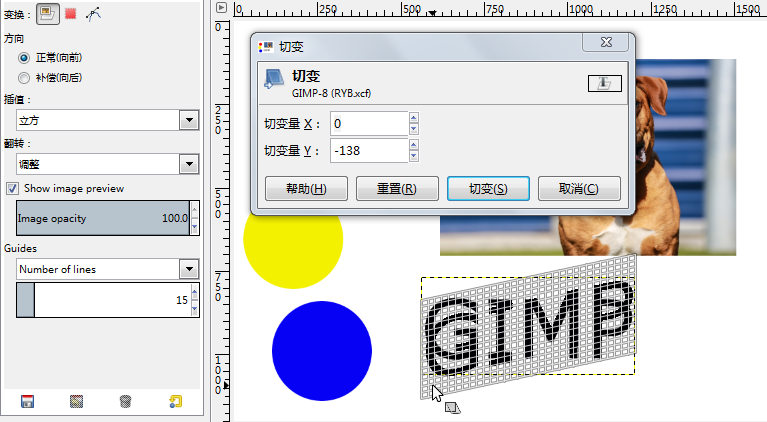Viewport: 767px width, 422px height.
Task: Click the 帮助(H) help button
Action: tap(306, 189)
